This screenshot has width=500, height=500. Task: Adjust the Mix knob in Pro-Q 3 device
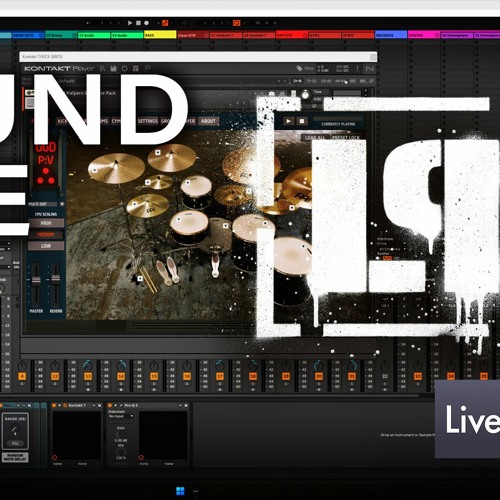tap(121, 452)
